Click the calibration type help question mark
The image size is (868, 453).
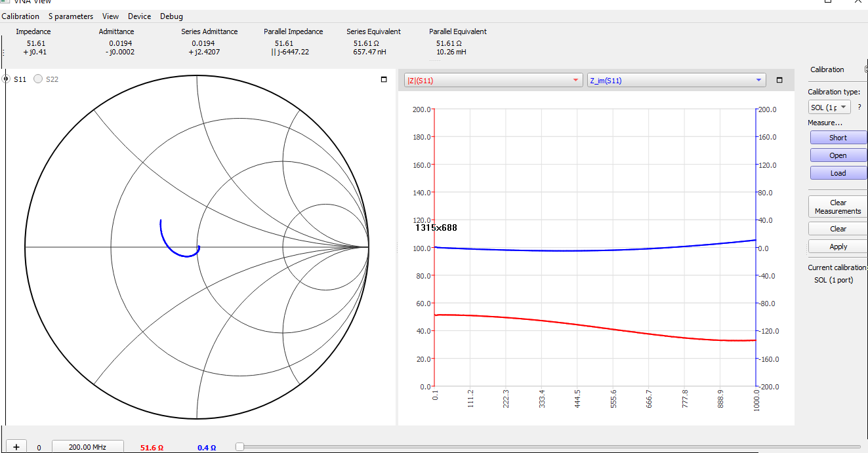859,107
